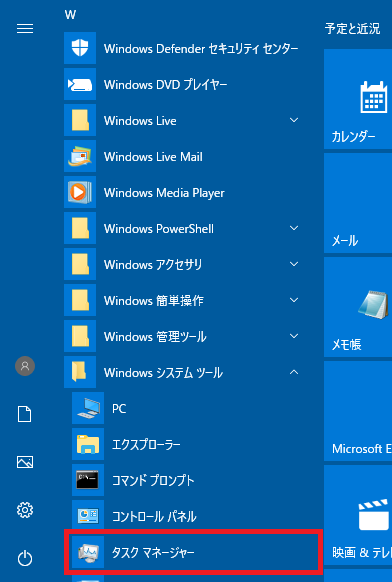Click the Power icon
392x582 pixels.
[x=25, y=558]
